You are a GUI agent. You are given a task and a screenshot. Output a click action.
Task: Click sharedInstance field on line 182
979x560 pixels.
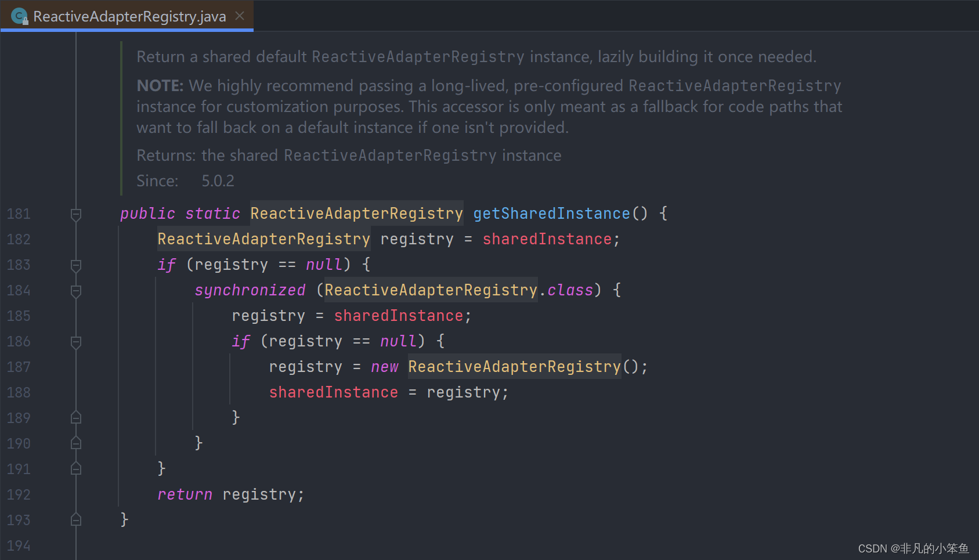coord(547,239)
